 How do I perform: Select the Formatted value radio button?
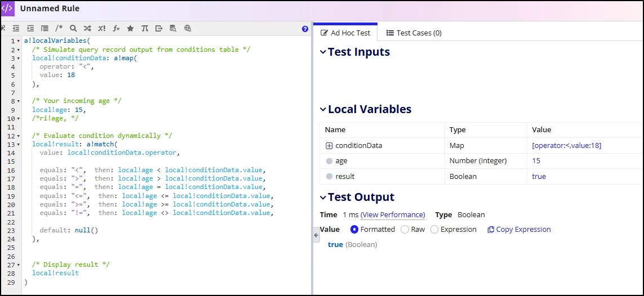pyautogui.click(x=354, y=229)
